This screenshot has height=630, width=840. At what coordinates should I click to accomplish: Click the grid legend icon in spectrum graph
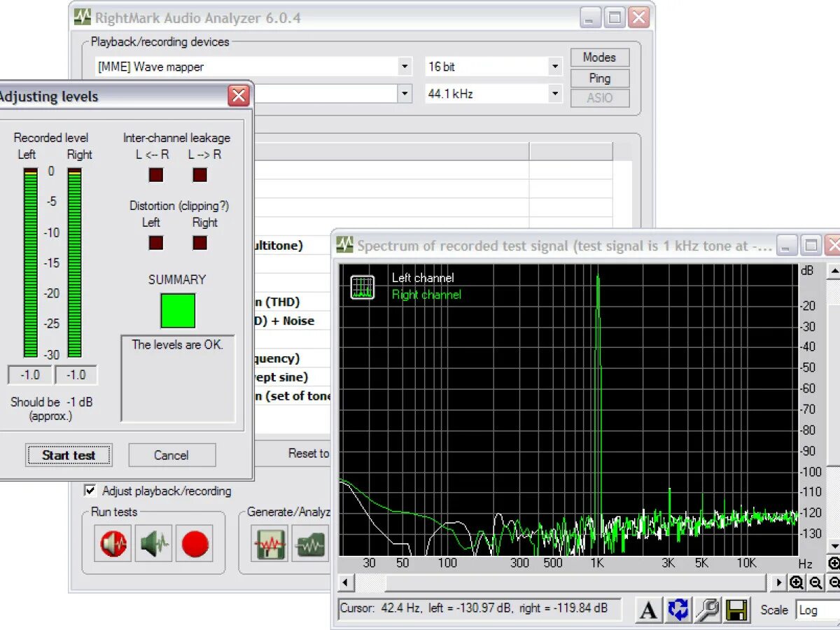click(363, 286)
